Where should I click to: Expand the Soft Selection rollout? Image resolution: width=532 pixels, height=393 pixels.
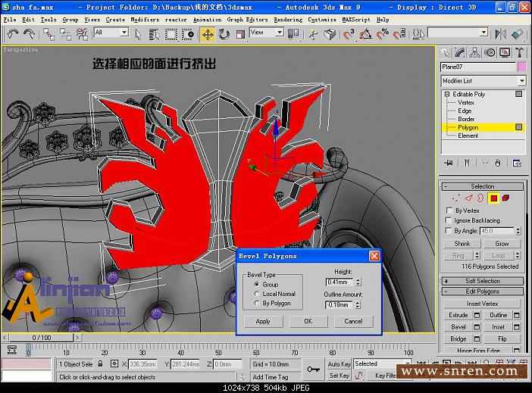click(x=482, y=281)
